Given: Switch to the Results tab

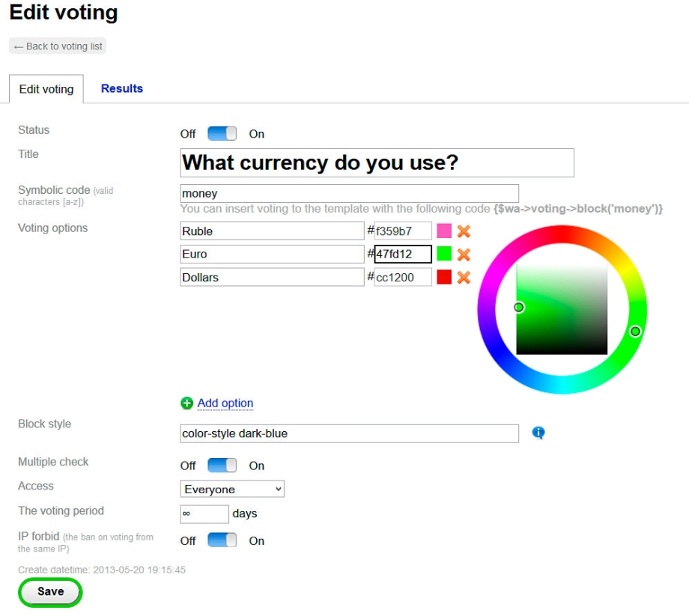Looking at the screenshot, I should click(x=122, y=88).
